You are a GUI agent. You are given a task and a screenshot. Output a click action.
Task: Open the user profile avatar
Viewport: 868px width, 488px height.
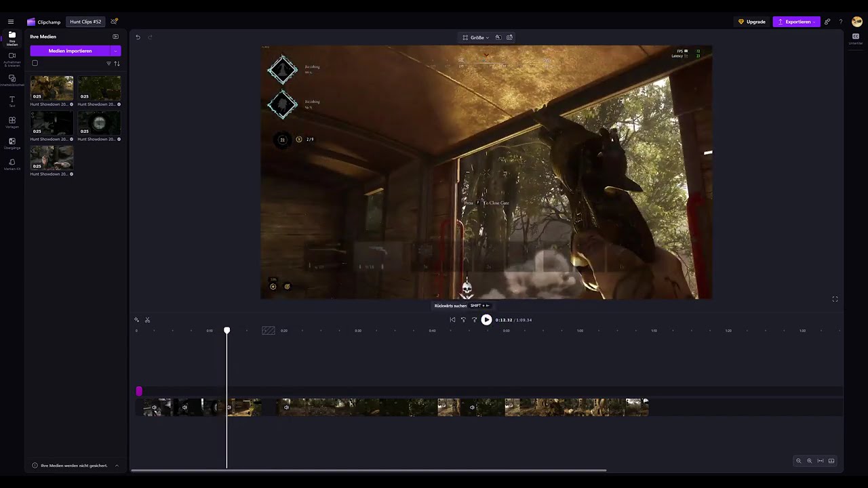(856, 22)
